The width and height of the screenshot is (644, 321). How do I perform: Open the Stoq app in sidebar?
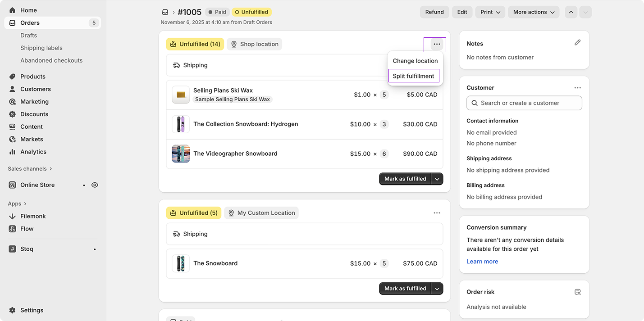tap(27, 249)
